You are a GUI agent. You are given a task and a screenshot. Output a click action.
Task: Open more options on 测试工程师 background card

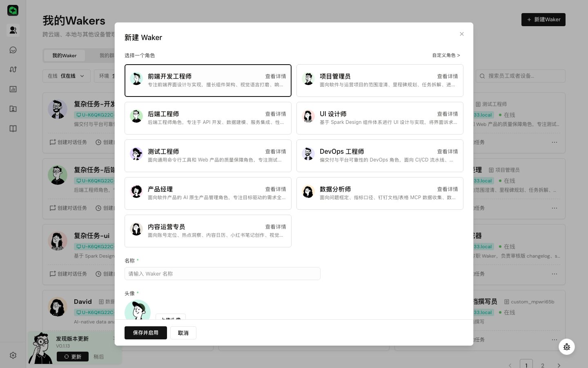pos(555,142)
